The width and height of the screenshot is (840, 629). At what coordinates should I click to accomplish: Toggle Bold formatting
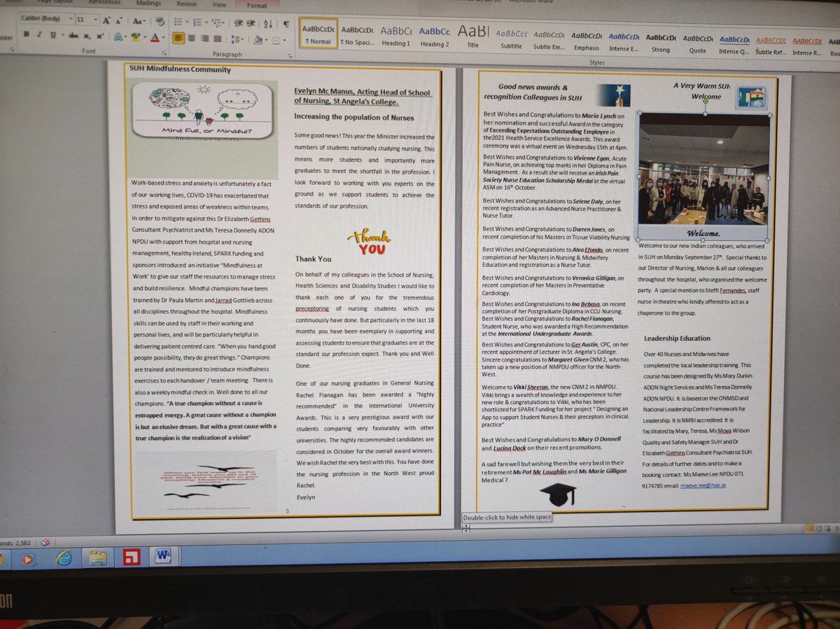click(27, 34)
